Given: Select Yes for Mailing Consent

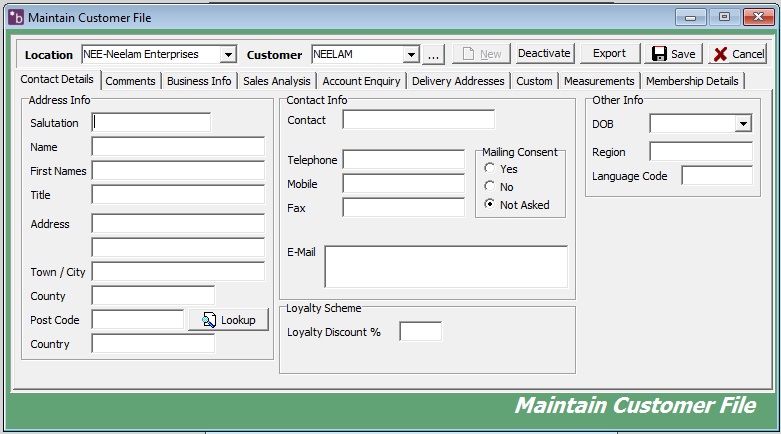Looking at the screenshot, I should pos(490,169).
